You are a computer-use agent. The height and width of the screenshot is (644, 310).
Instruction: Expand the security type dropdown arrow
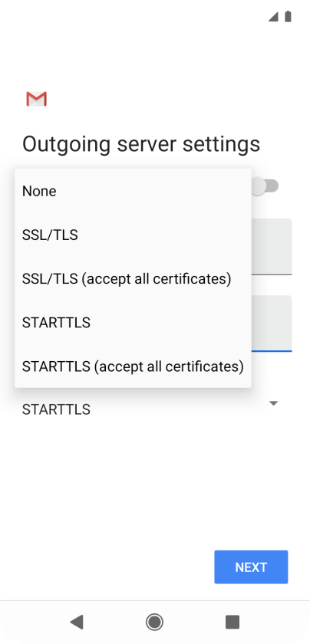(273, 403)
